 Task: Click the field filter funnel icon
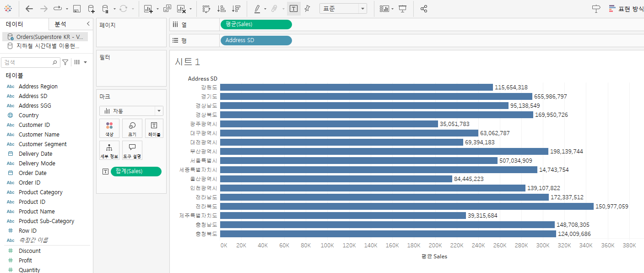pyautogui.click(x=65, y=62)
